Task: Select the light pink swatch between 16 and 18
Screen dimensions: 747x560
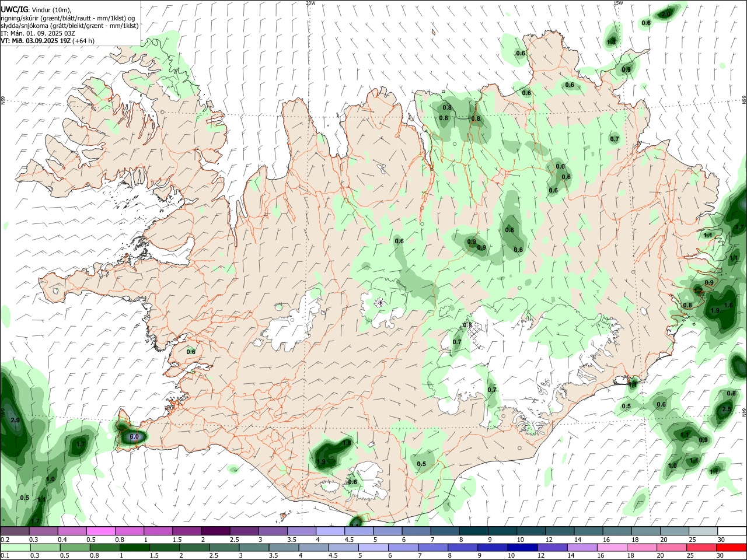Action: pos(612,547)
